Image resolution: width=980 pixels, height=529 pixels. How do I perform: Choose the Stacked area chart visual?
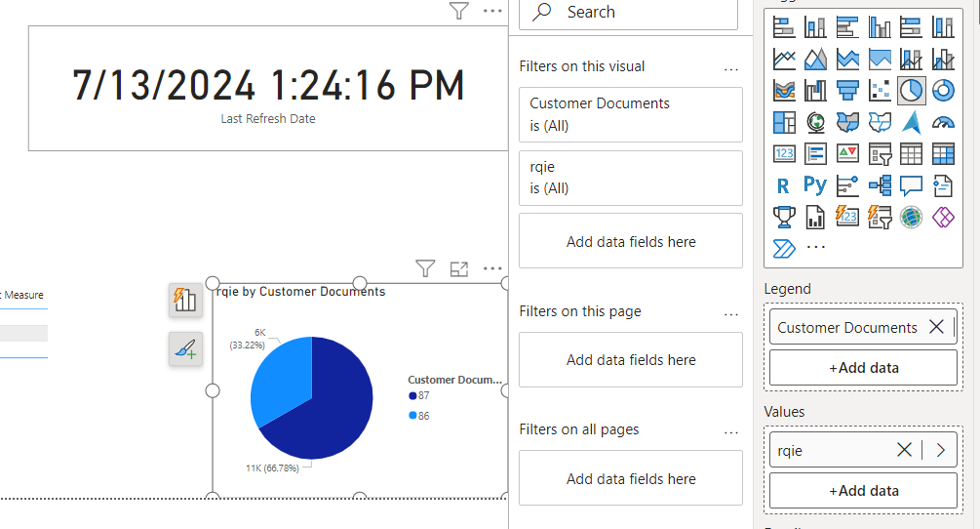tap(847, 60)
